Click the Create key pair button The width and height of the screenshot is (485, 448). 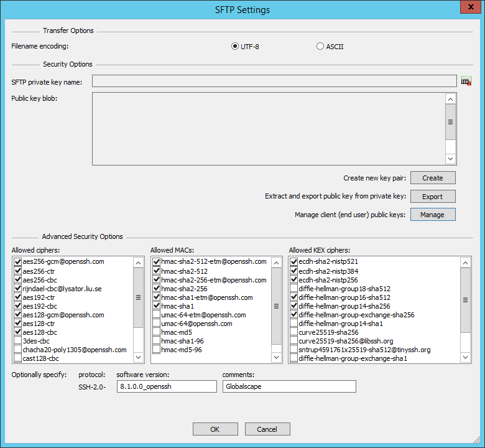[433, 178]
